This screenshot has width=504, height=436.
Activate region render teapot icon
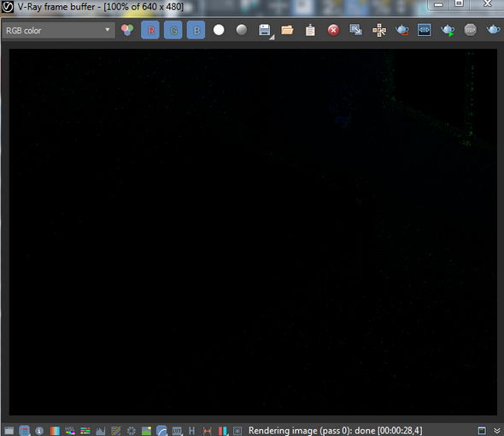coord(401,30)
